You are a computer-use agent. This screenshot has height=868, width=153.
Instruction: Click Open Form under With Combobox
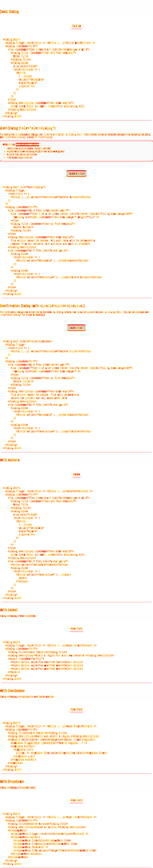point(77,710)
